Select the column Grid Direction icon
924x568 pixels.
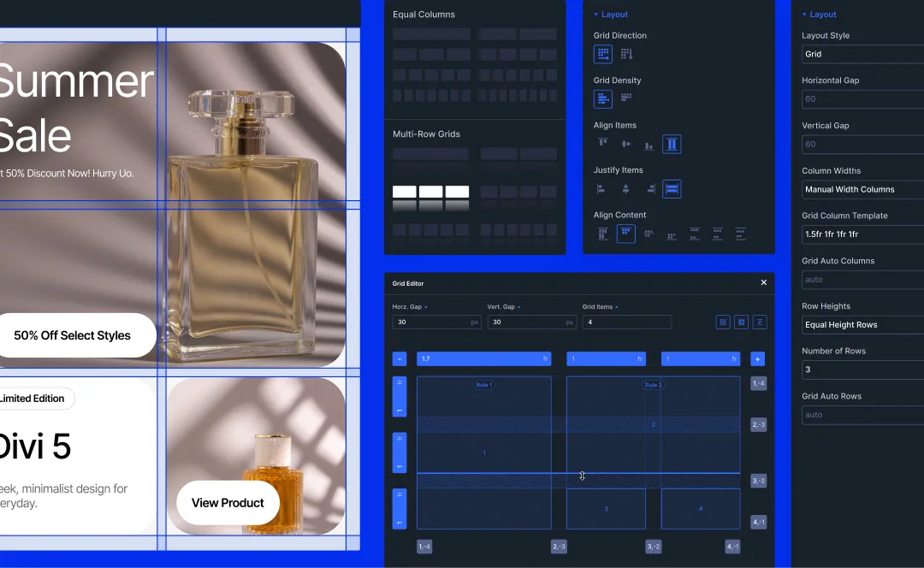click(626, 54)
